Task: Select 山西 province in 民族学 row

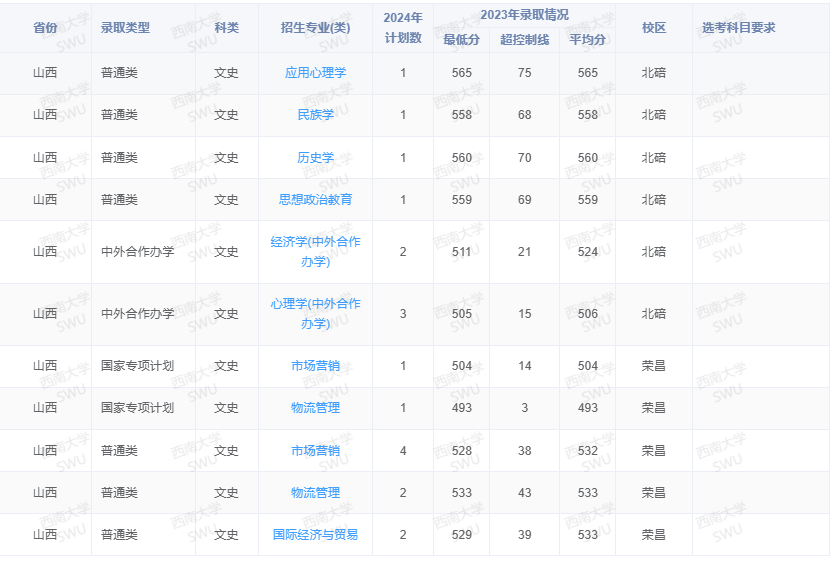Action: coord(45,115)
